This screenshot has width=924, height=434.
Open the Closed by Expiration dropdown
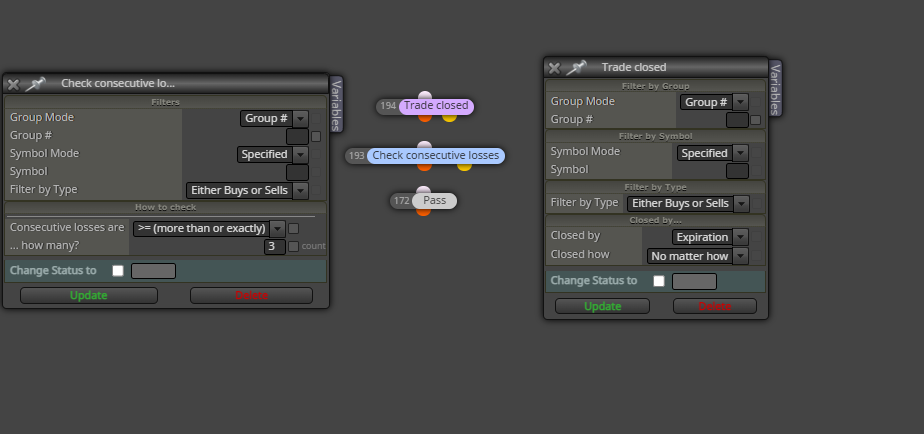[x=710, y=237]
